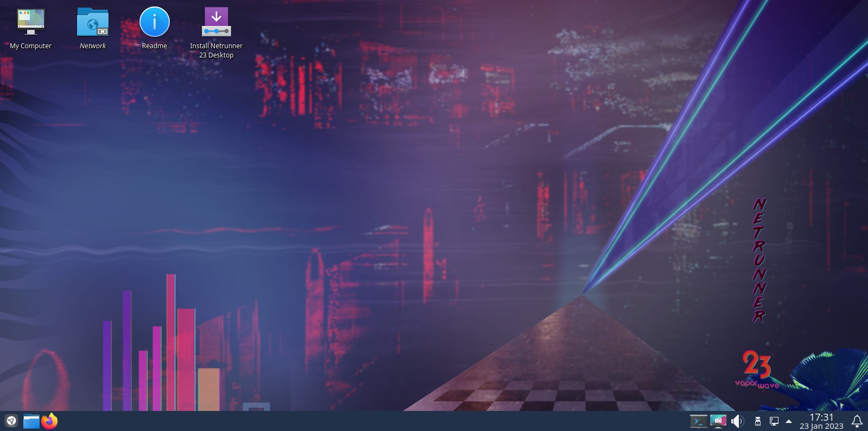Open the removable devices tray icon
The height and width of the screenshot is (431, 868).
[758, 421]
